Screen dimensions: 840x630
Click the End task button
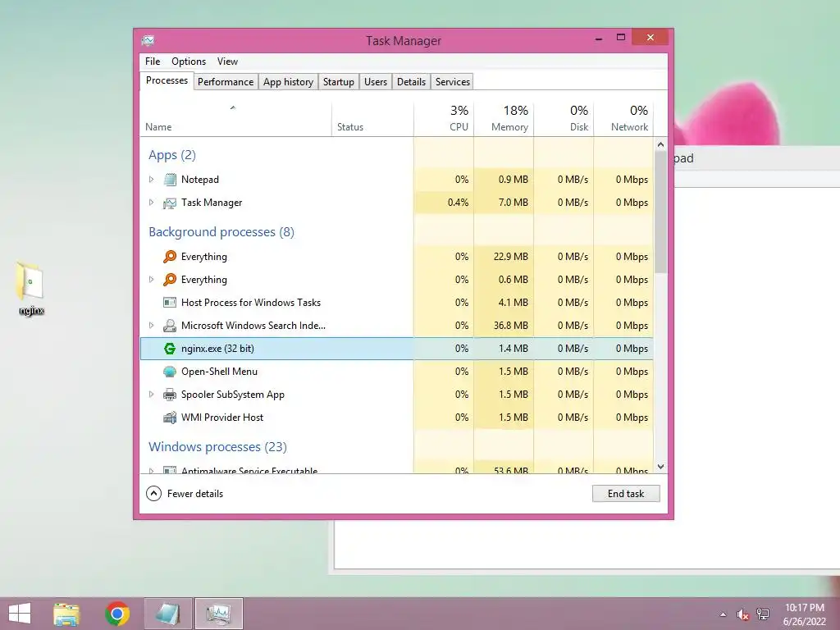point(626,493)
